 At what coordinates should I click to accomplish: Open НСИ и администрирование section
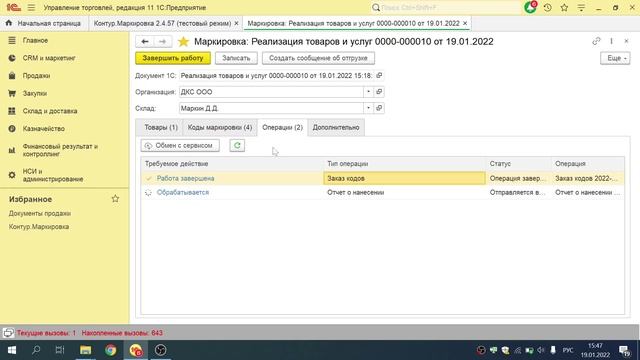[53, 175]
